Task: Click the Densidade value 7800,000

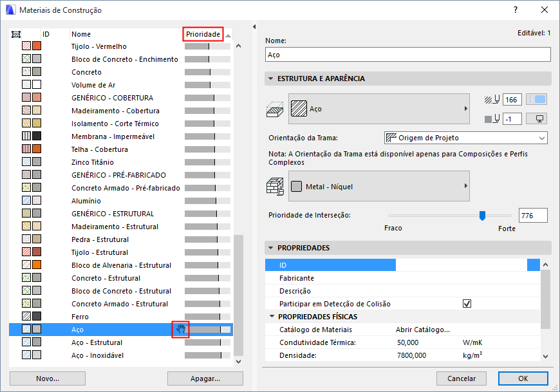Action: click(x=411, y=355)
